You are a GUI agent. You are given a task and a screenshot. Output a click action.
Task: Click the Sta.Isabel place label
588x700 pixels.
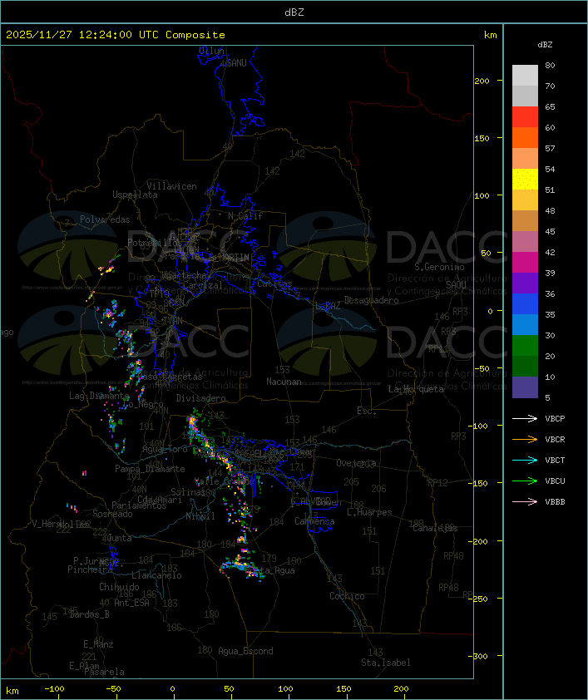386,663
